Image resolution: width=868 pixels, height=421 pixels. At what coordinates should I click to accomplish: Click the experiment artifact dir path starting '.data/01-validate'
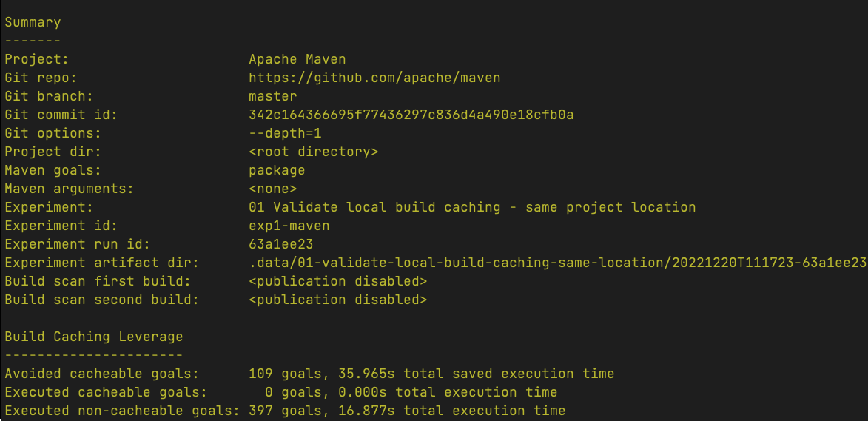557,263
